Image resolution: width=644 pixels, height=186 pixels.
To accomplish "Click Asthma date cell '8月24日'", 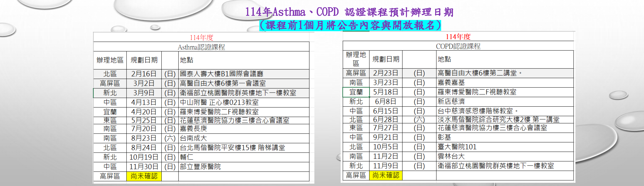I will point(144,148).
